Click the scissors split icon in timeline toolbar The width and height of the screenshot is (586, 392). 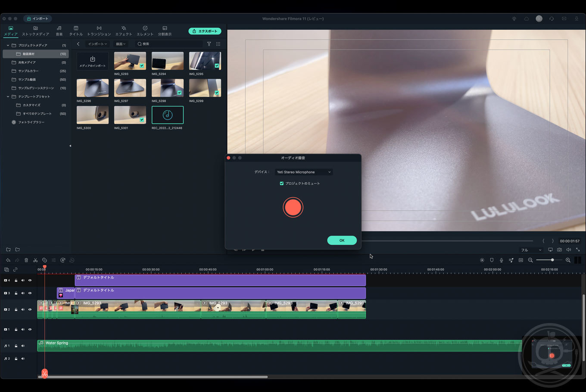35,260
